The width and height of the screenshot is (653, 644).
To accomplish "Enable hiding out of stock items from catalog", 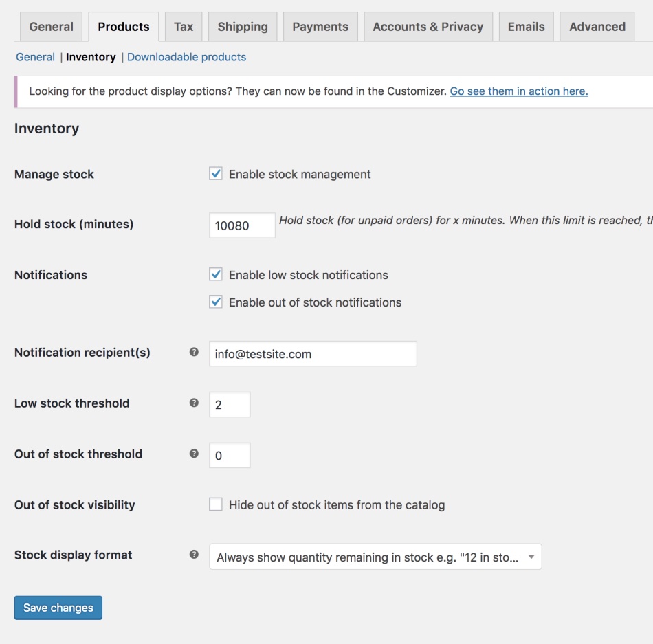I will [x=215, y=504].
